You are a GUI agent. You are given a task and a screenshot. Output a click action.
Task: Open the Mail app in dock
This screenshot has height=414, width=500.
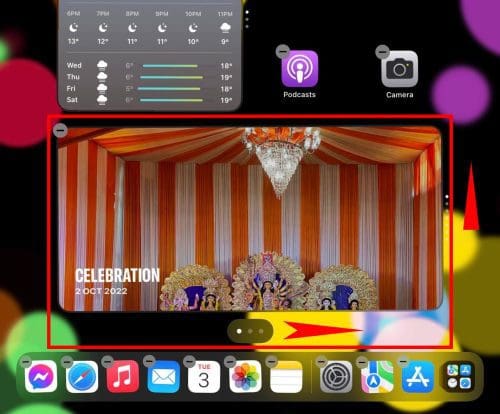163,376
